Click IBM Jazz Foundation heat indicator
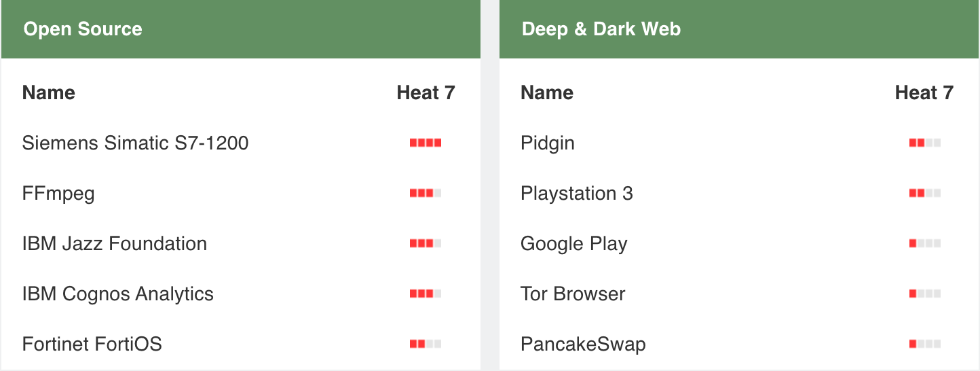 (426, 243)
